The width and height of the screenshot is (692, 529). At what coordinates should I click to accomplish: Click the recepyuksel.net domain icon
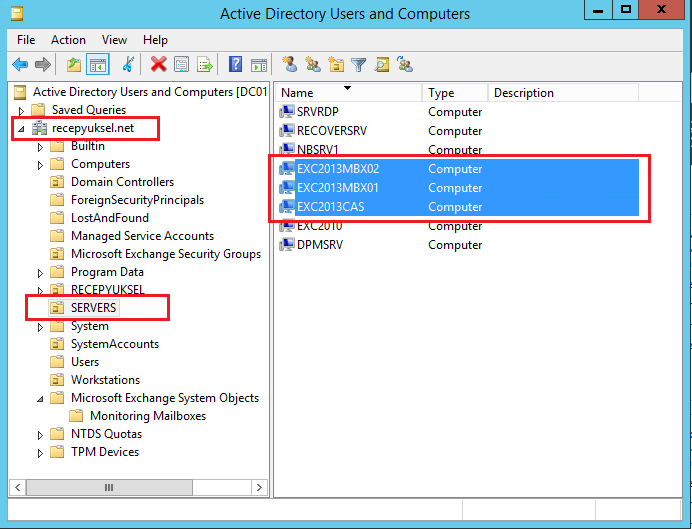(x=39, y=128)
